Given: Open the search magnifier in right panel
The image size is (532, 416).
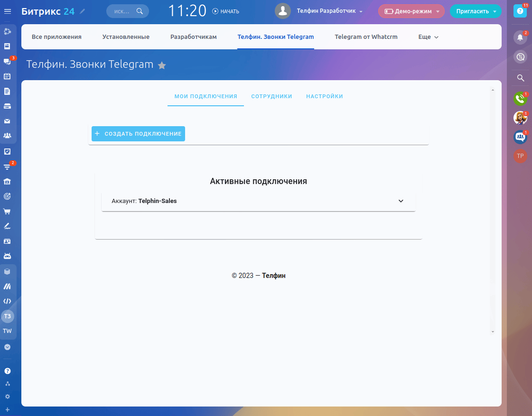Looking at the screenshot, I should click(x=521, y=78).
